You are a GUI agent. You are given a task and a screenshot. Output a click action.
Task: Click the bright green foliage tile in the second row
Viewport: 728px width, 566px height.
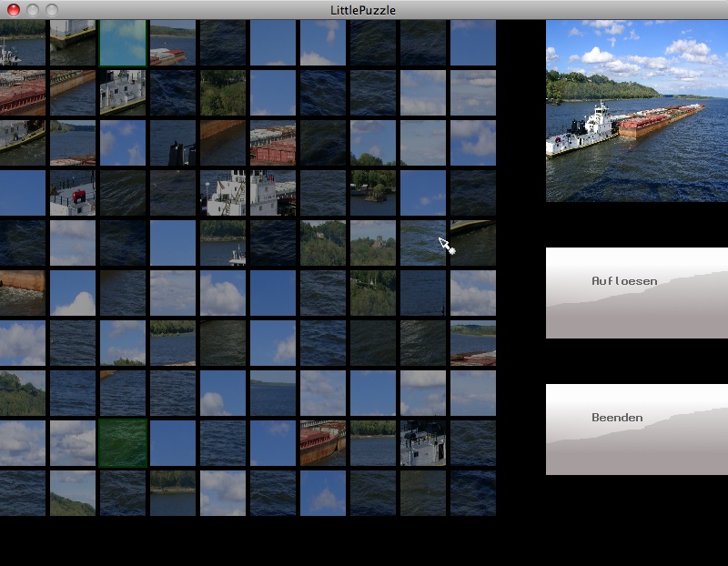pos(223,93)
